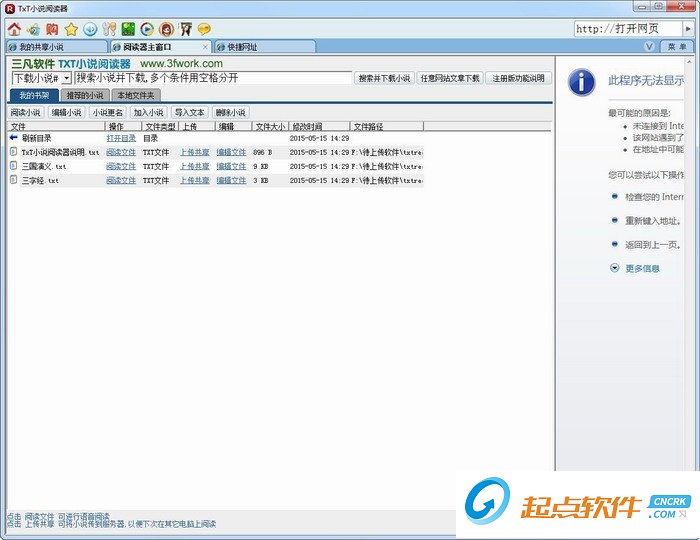The width and height of the screenshot is (700, 540).
Task: Switch to 我的共享小说 tab
Action: [x=56, y=47]
